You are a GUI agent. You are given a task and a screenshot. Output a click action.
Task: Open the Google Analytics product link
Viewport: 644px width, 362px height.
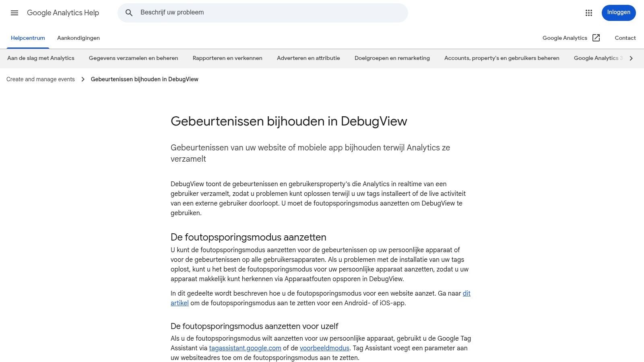point(565,38)
